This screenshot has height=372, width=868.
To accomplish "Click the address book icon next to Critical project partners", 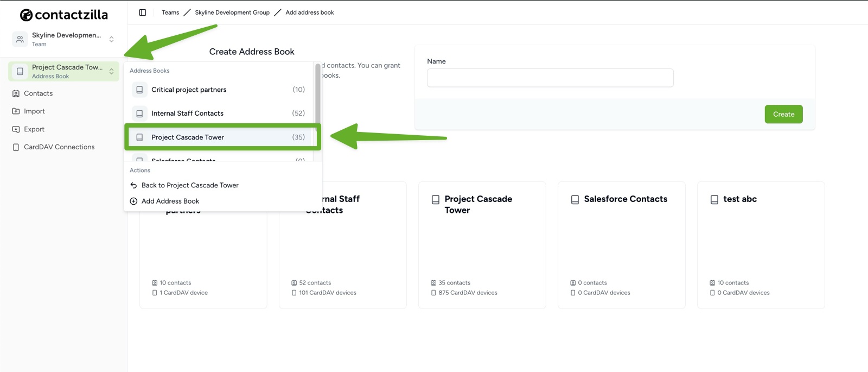I will 139,89.
